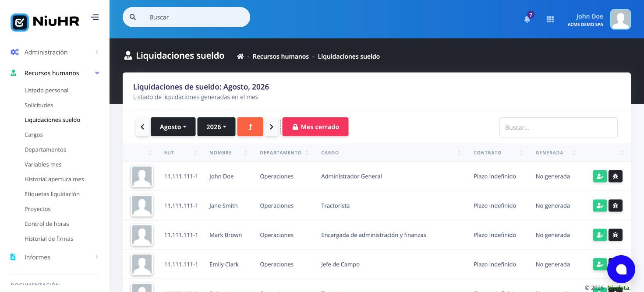The width and height of the screenshot is (644, 292).
Task: Generate liquidación for John Doe with the green button
Action: tap(600, 176)
